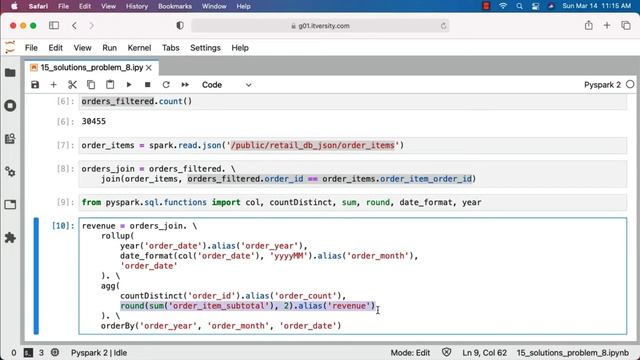The width and height of the screenshot is (640, 360).
Task: Go back with Safari back arrow
Action: (x=74, y=25)
